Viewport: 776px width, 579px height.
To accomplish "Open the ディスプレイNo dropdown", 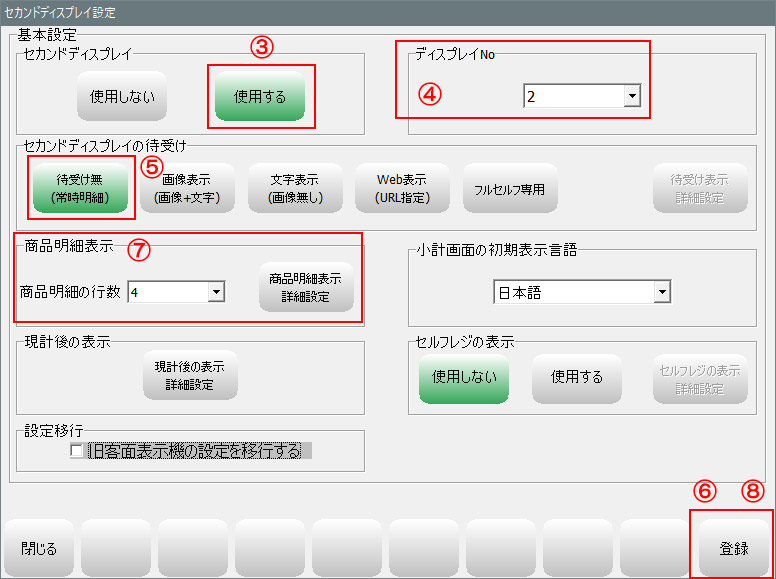I will (631, 97).
